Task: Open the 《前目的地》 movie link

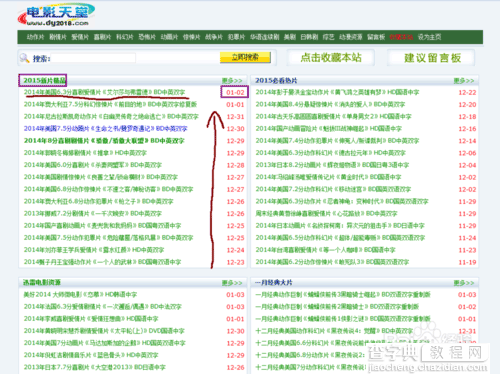Action: 110,104
